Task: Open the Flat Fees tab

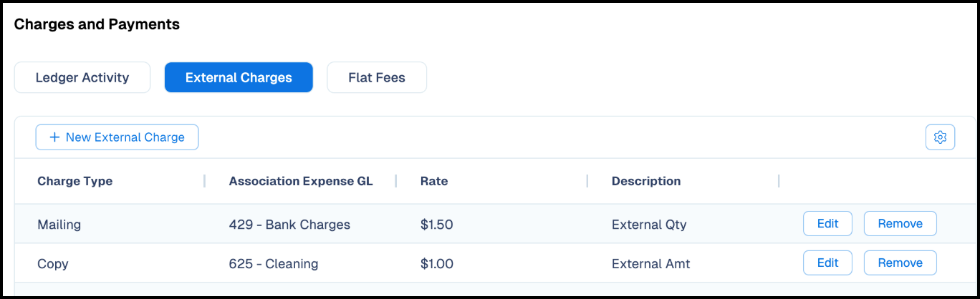Action: coord(377,77)
